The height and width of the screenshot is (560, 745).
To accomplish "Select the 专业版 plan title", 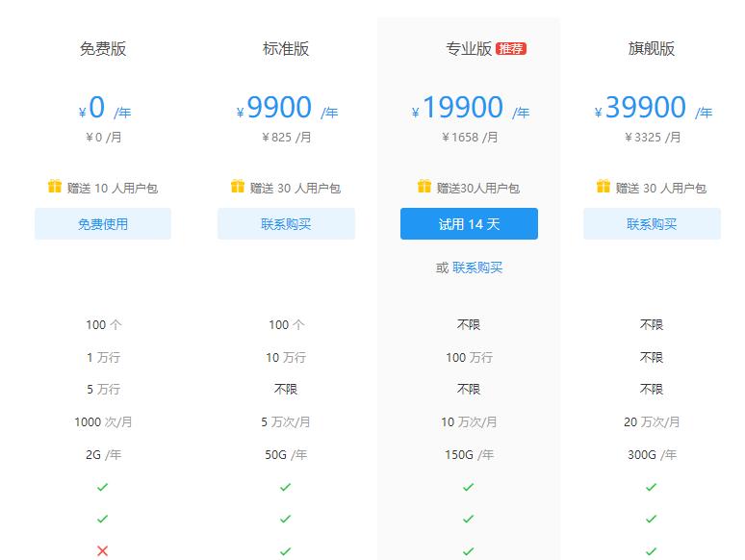I will [x=469, y=48].
